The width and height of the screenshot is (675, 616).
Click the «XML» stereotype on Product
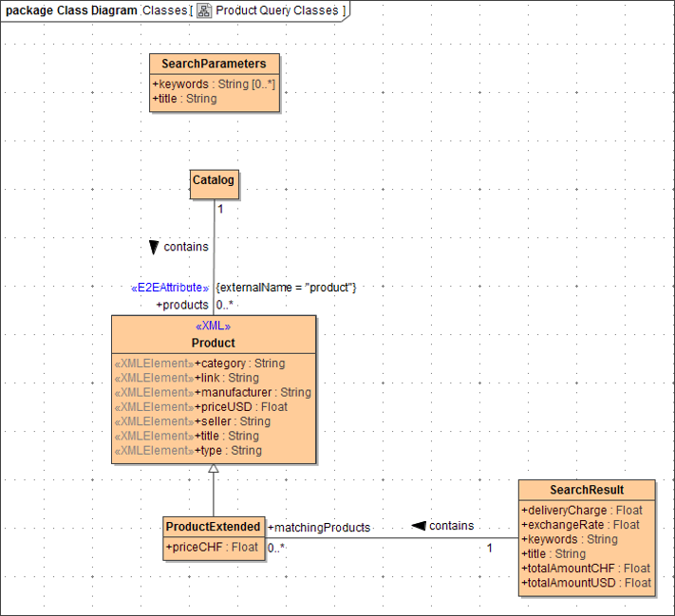pyautogui.click(x=213, y=327)
